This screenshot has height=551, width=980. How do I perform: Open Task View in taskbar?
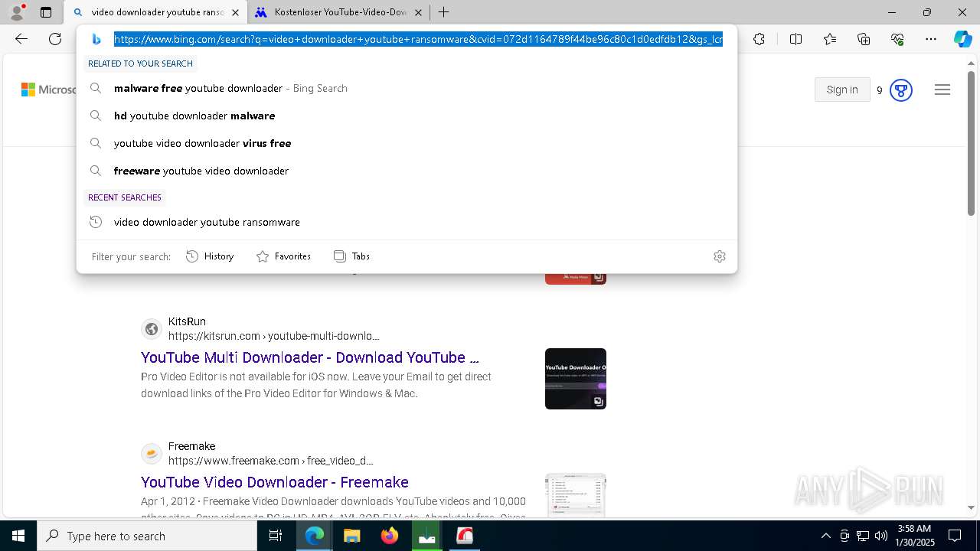point(276,536)
